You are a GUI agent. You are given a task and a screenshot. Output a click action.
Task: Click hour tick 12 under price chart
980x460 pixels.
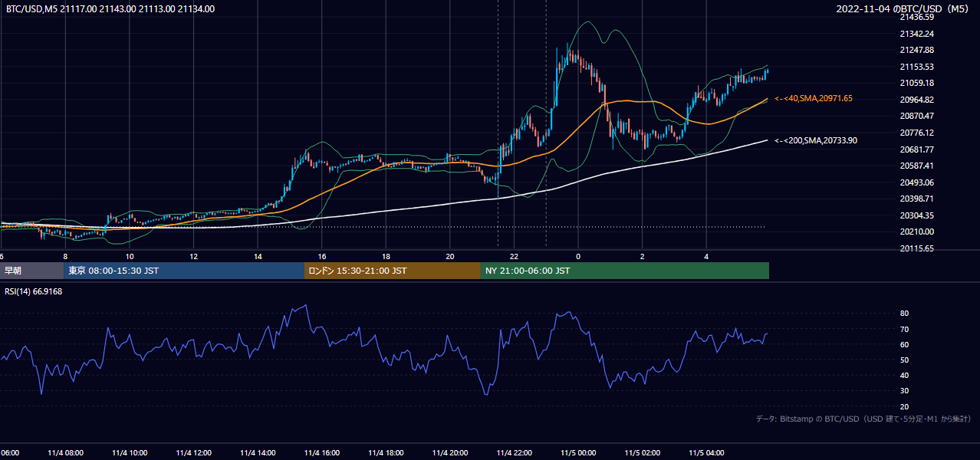click(x=193, y=256)
